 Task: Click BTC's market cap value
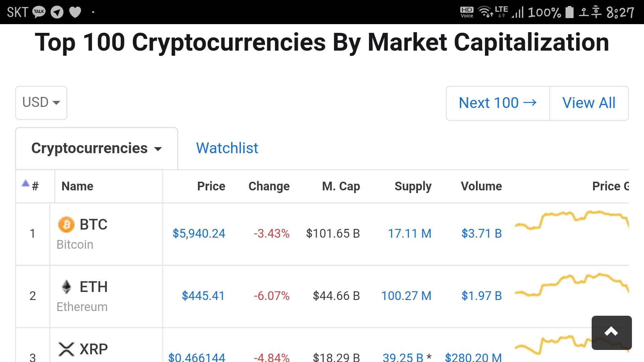click(333, 234)
